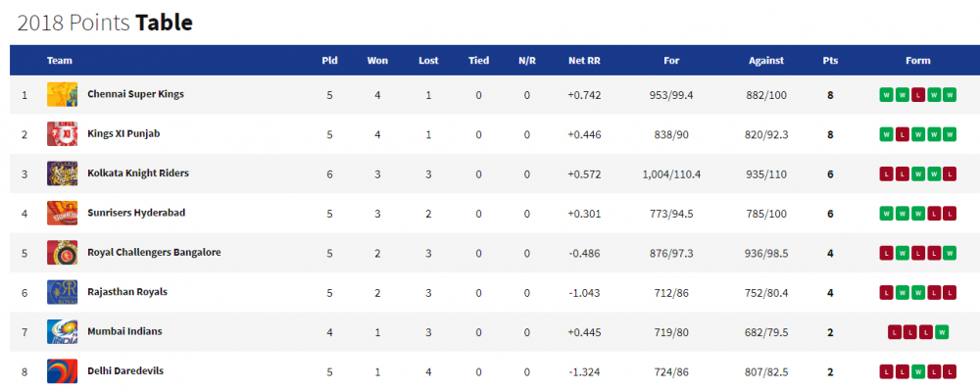Screen dimensions: 980x391
Task: Click the Chennai Super Kings team logo
Action: 62,95
